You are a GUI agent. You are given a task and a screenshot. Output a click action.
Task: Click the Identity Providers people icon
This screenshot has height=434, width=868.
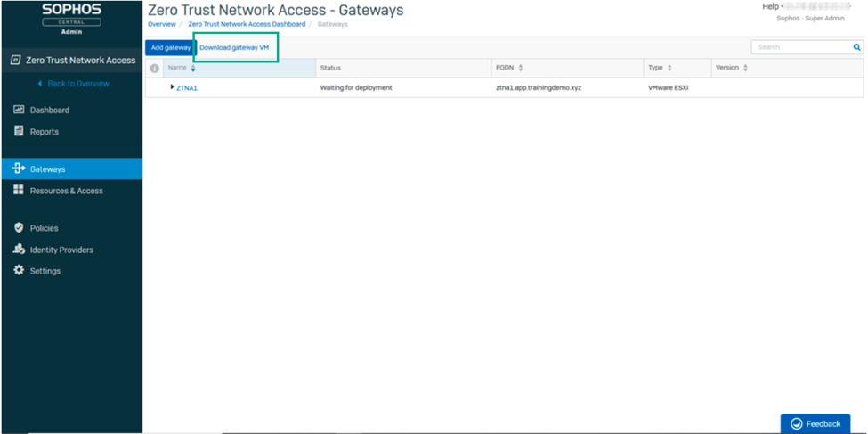click(19, 250)
